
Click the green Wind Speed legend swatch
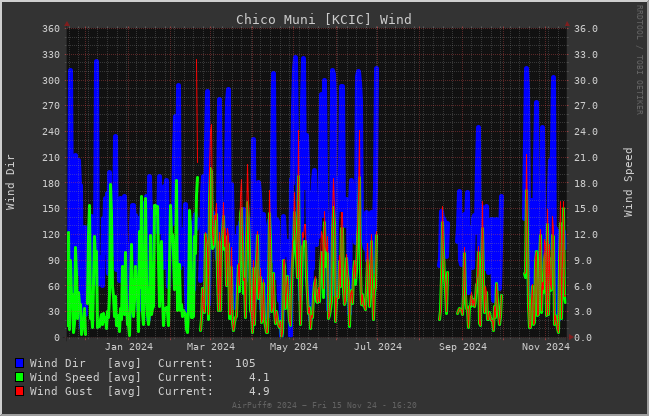[x=19, y=378]
